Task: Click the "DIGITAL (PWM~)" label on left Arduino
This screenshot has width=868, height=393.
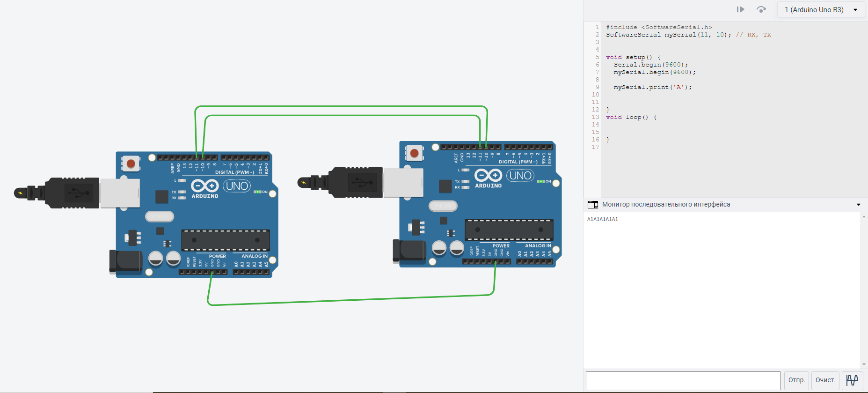Action: (234, 172)
